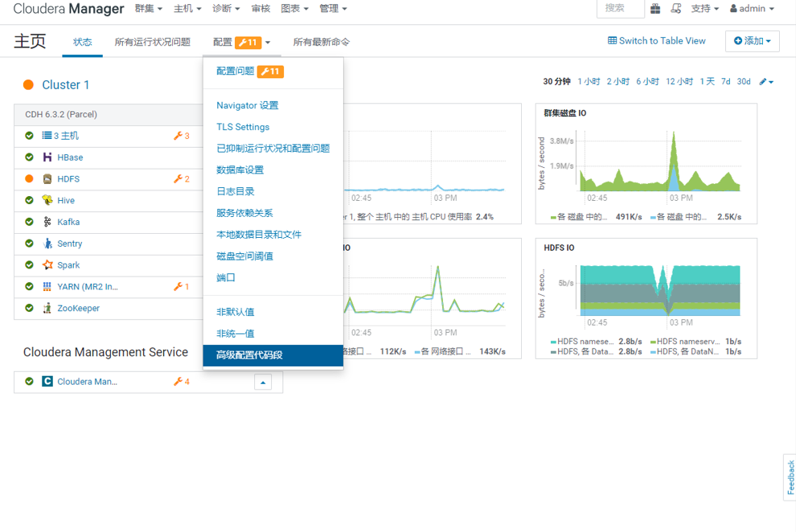The width and height of the screenshot is (796, 532).
Task: Click the Kafka service icon
Action: click(x=47, y=222)
